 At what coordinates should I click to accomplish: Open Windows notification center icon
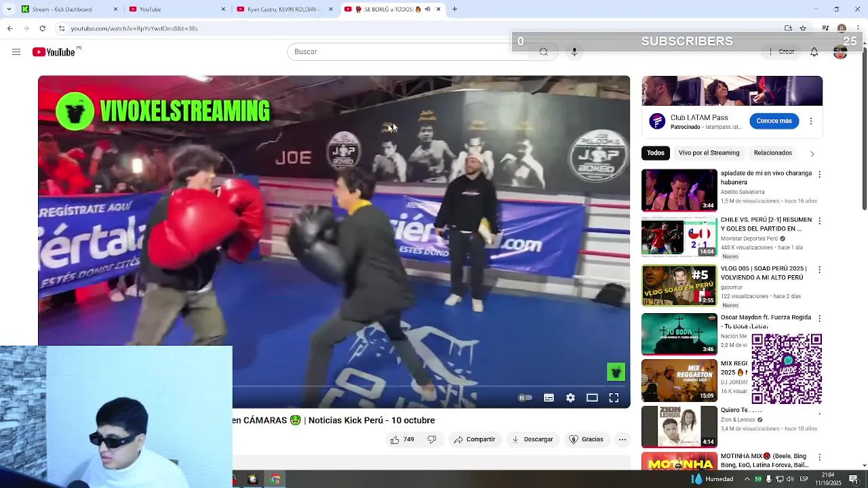[x=854, y=479]
